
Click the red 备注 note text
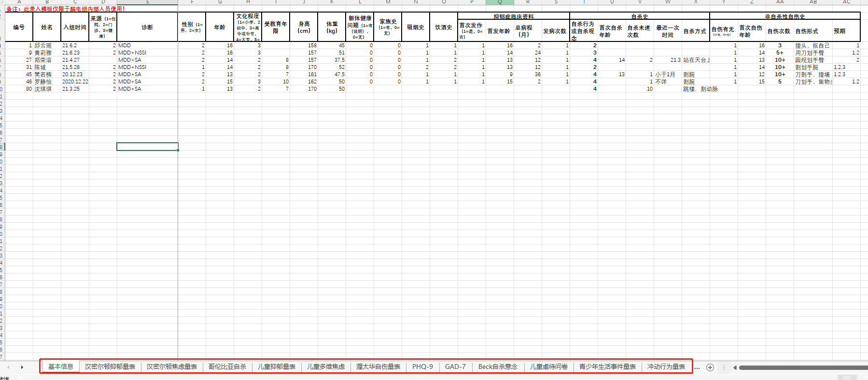pos(65,9)
